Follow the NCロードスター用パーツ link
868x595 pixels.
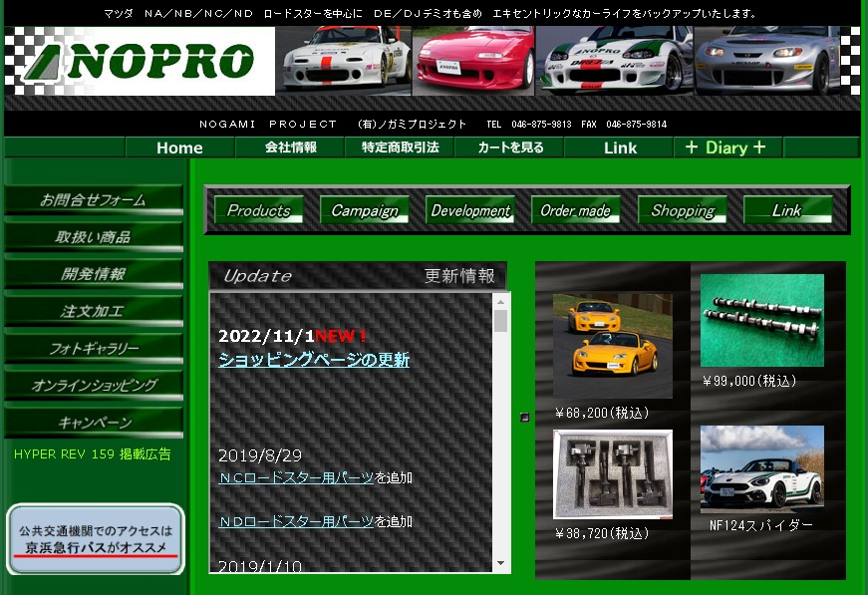tap(296, 477)
